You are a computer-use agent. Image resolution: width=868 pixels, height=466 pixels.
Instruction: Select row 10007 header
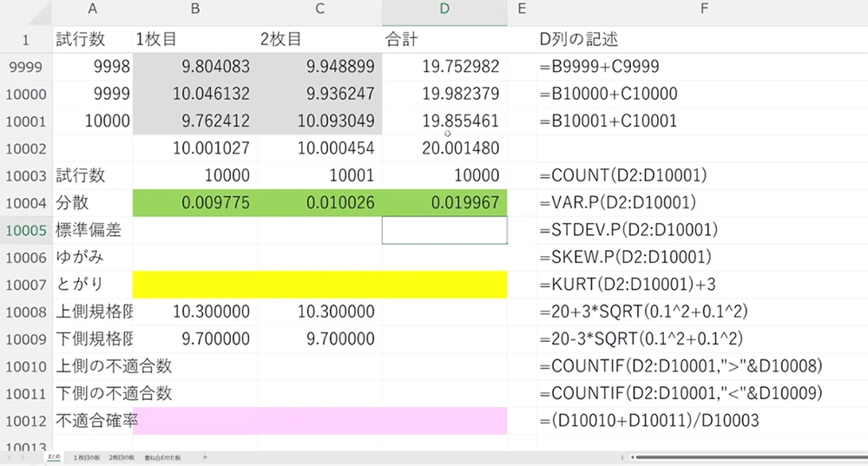coord(26,285)
